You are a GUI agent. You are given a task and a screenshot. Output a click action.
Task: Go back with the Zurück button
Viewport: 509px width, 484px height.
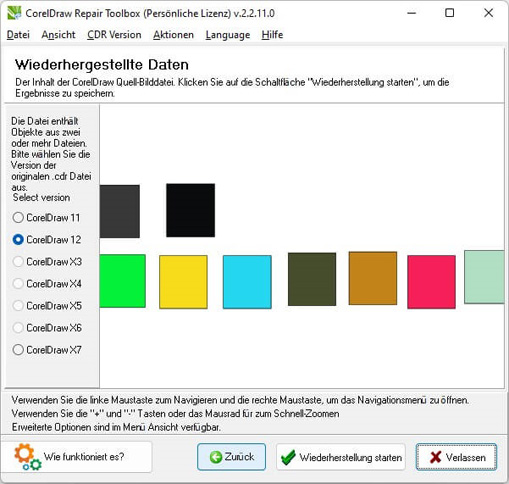[x=231, y=457]
